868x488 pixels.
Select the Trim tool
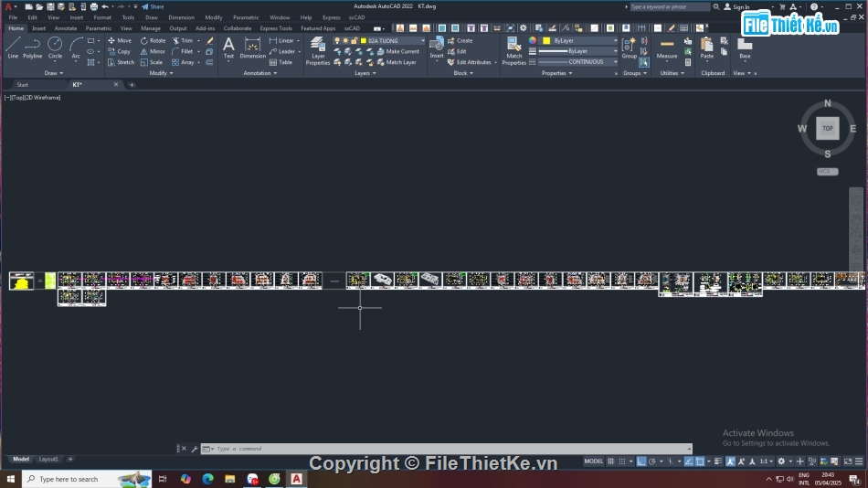[183, 40]
